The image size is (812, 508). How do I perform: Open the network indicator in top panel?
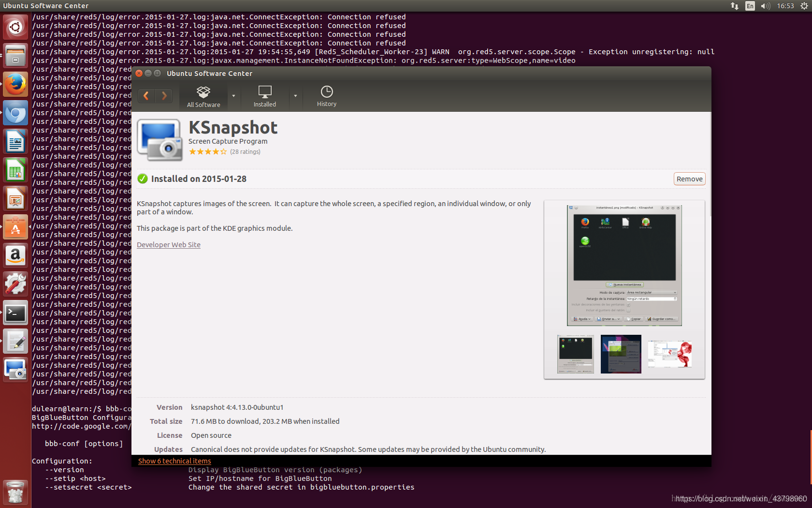point(735,6)
